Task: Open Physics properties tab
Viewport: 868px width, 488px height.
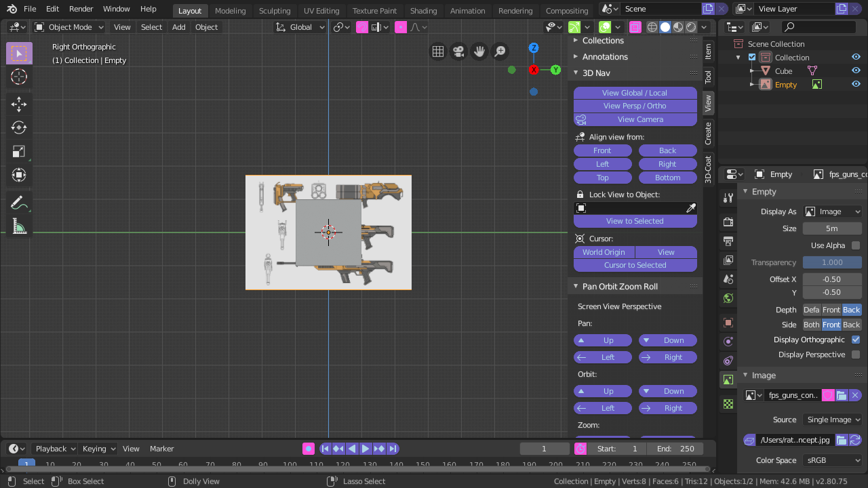Action: tap(728, 342)
